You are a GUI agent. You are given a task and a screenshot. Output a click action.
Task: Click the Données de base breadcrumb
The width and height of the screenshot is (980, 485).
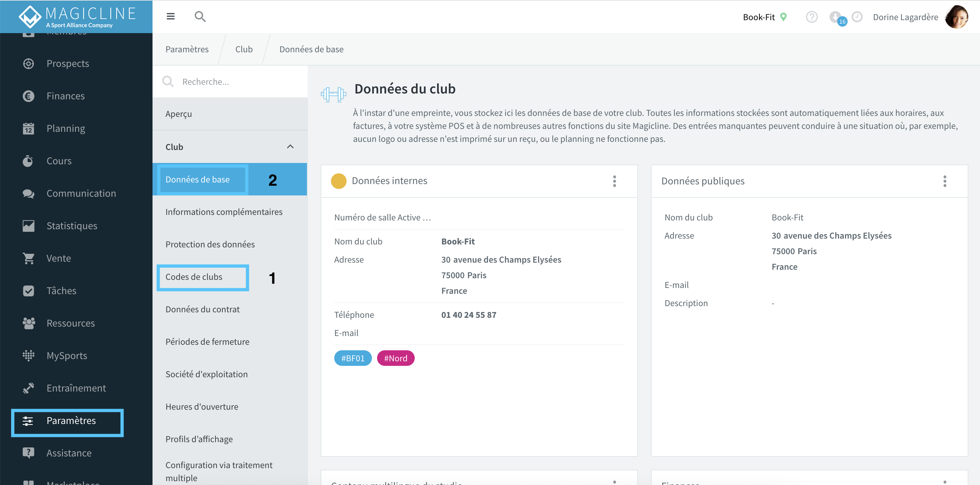(x=311, y=49)
